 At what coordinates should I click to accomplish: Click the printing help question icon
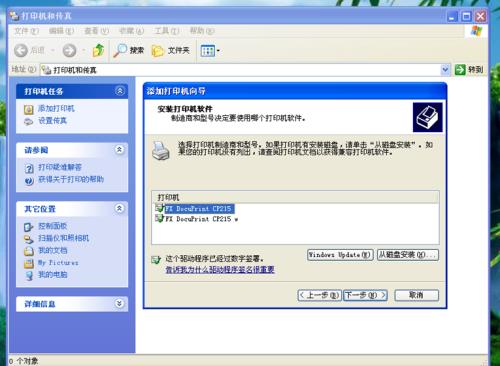pyautogui.click(x=29, y=181)
